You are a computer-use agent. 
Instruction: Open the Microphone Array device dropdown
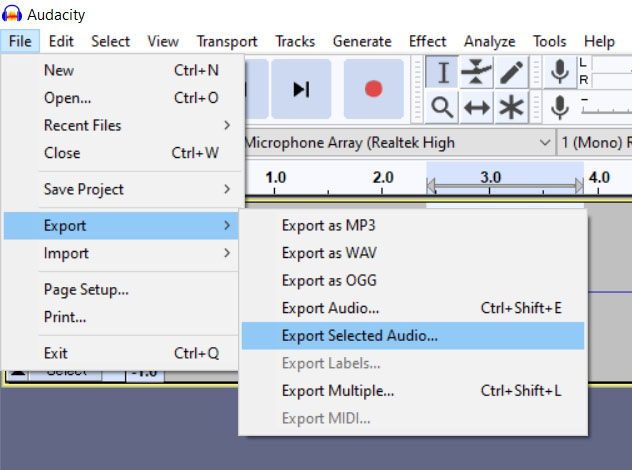(398, 143)
